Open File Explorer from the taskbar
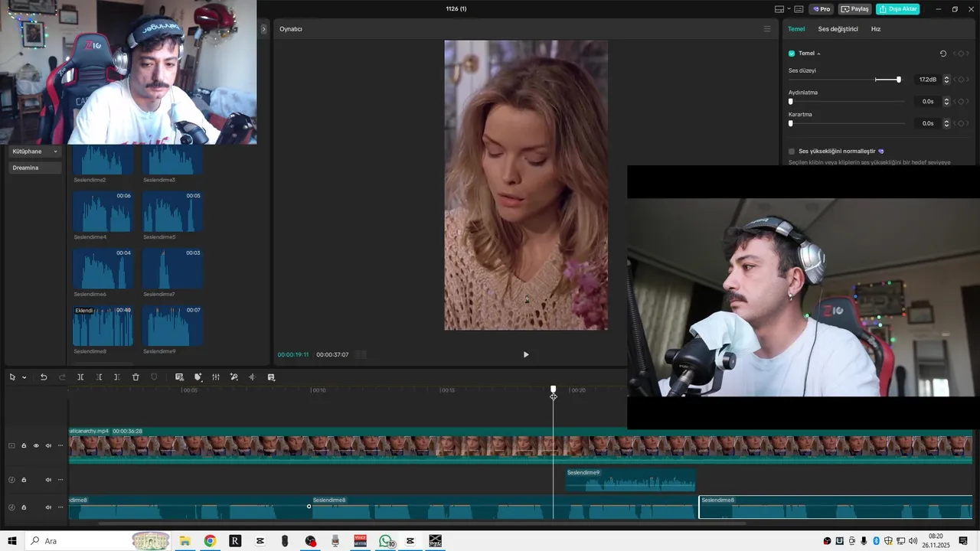The height and width of the screenshot is (551, 980). click(185, 541)
